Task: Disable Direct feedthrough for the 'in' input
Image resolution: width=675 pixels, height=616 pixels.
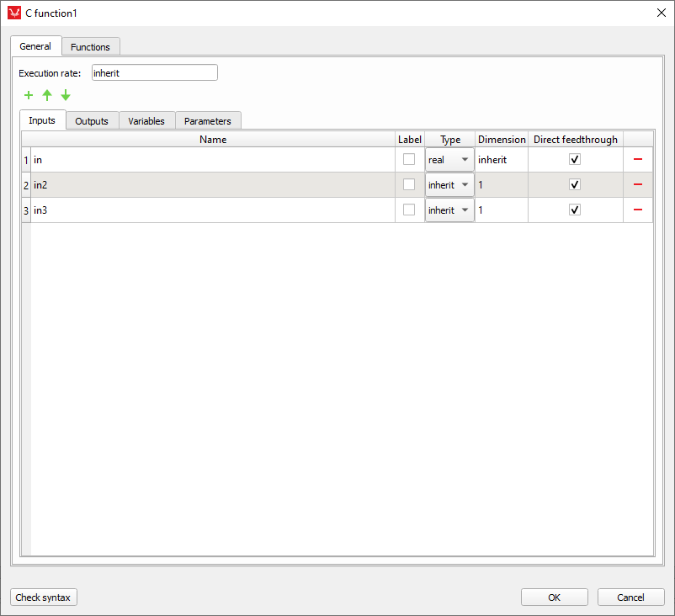Action: pos(575,159)
